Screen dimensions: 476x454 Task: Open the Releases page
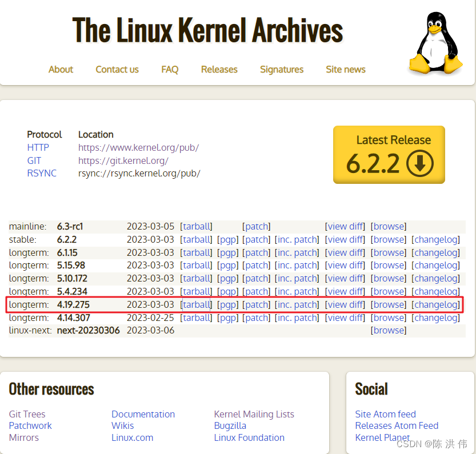pyautogui.click(x=219, y=69)
